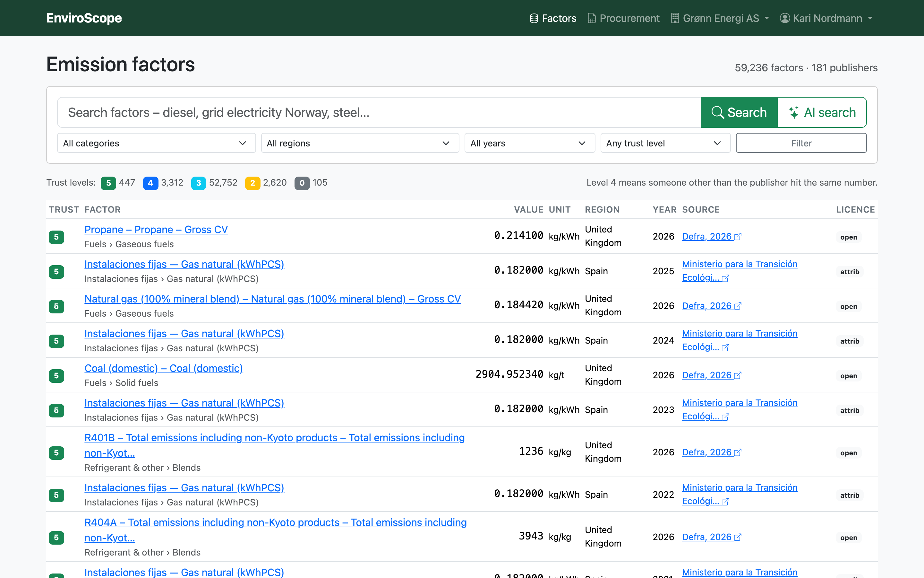
Task: Click the cyan trust level 3 badge
Action: click(199, 183)
